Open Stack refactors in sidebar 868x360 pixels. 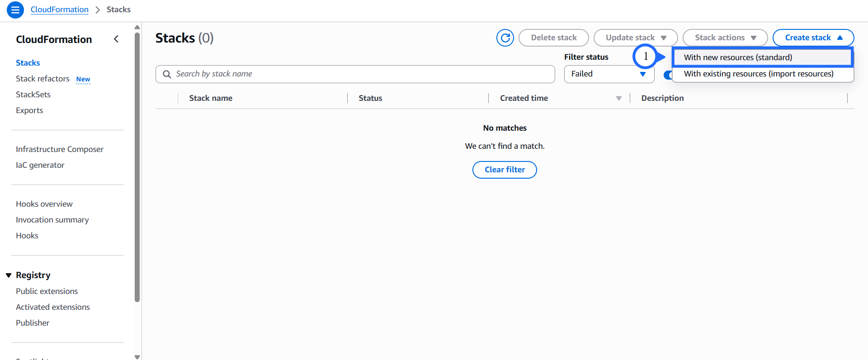(42, 79)
